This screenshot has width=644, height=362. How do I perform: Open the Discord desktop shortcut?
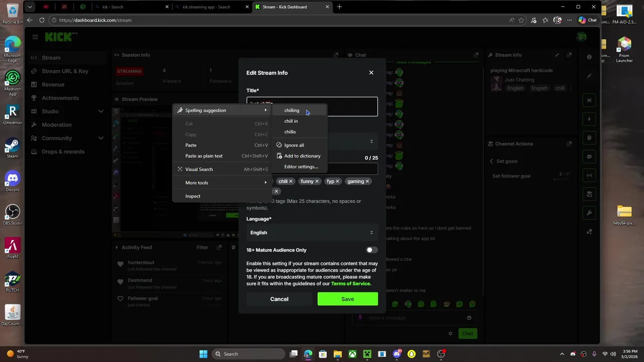tap(13, 181)
